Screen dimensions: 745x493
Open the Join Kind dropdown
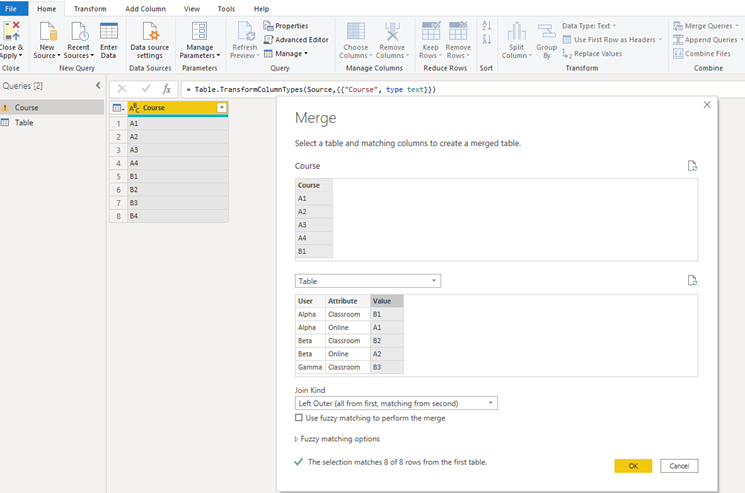point(396,403)
